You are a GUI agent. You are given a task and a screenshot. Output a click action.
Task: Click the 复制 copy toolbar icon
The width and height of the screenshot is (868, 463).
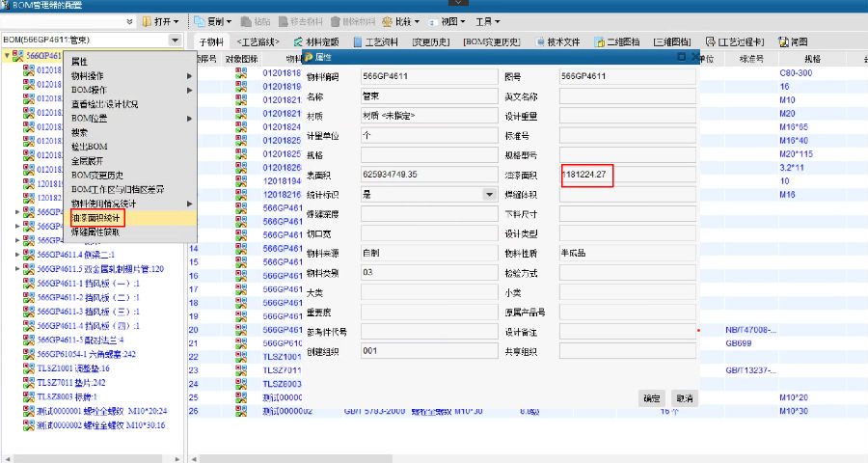199,21
